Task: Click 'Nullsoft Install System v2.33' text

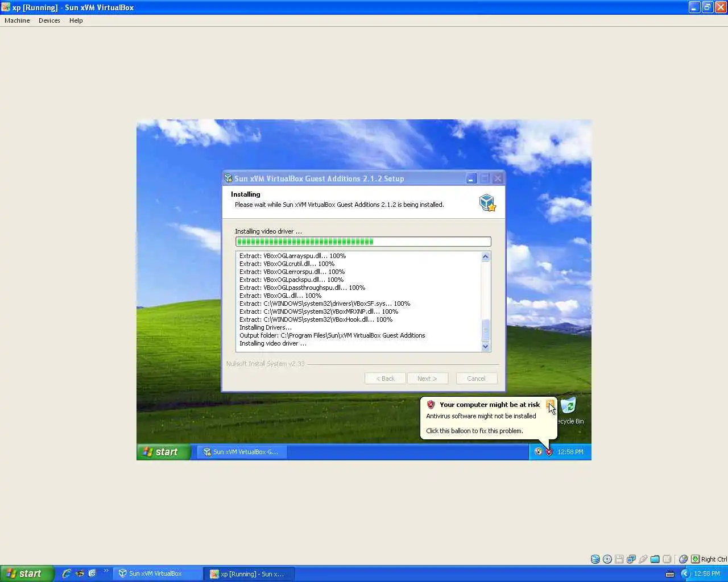Action: tap(266, 364)
